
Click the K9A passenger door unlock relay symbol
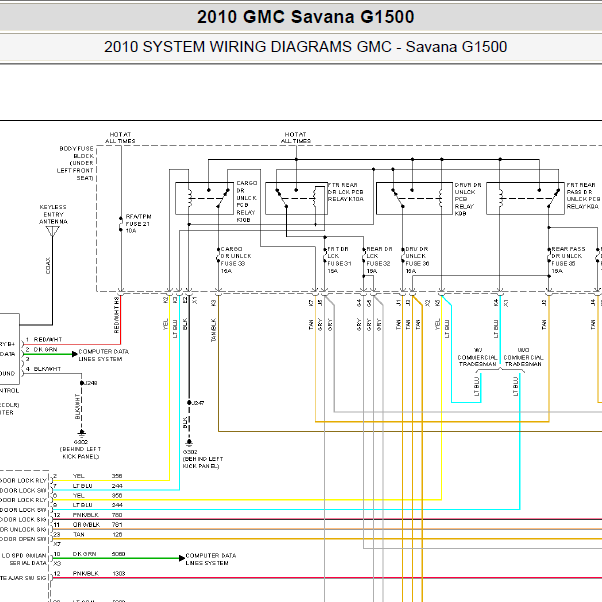[525, 198]
